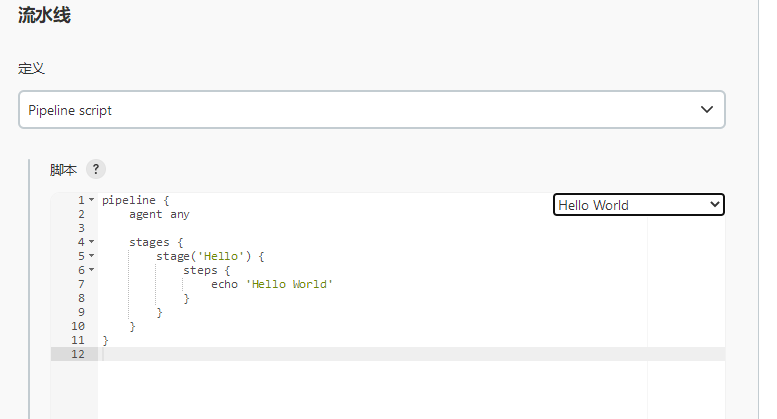The image size is (777, 419).
Task: Click the 流水线 section heading
Action: click(x=44, y=15)
